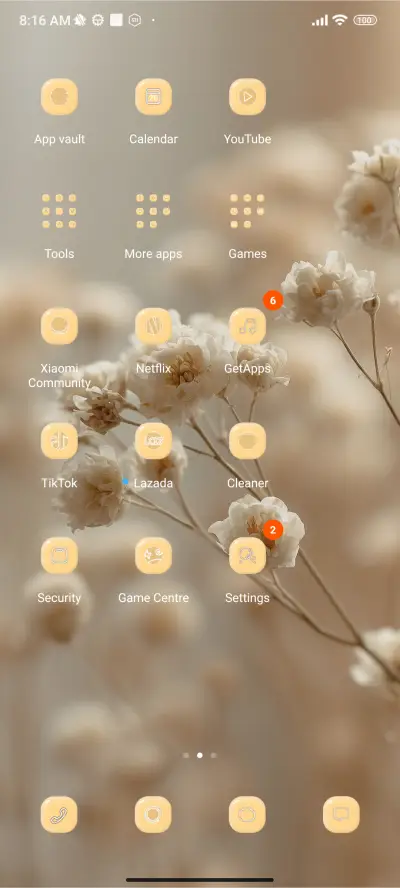Open the Lazada app

(x=154, y=441)
